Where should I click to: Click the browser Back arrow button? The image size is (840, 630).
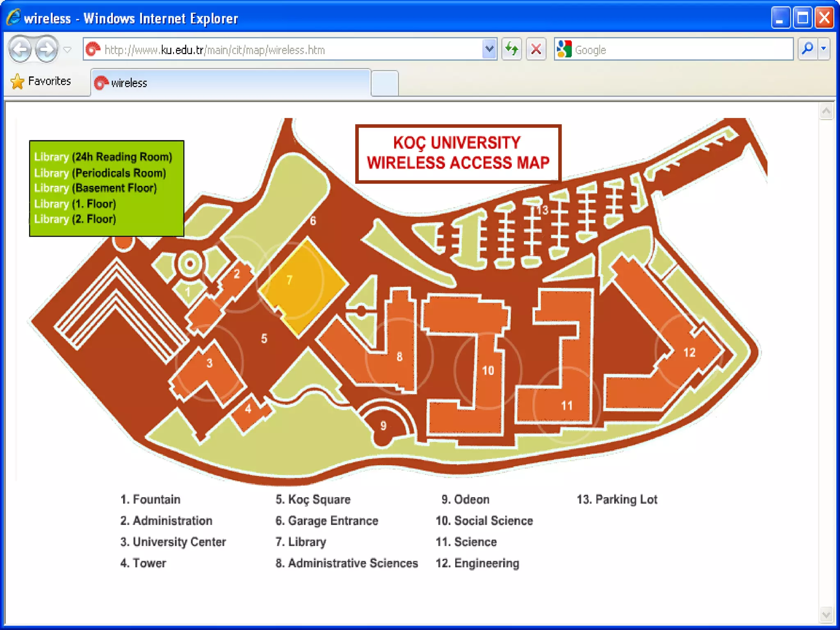20,50
